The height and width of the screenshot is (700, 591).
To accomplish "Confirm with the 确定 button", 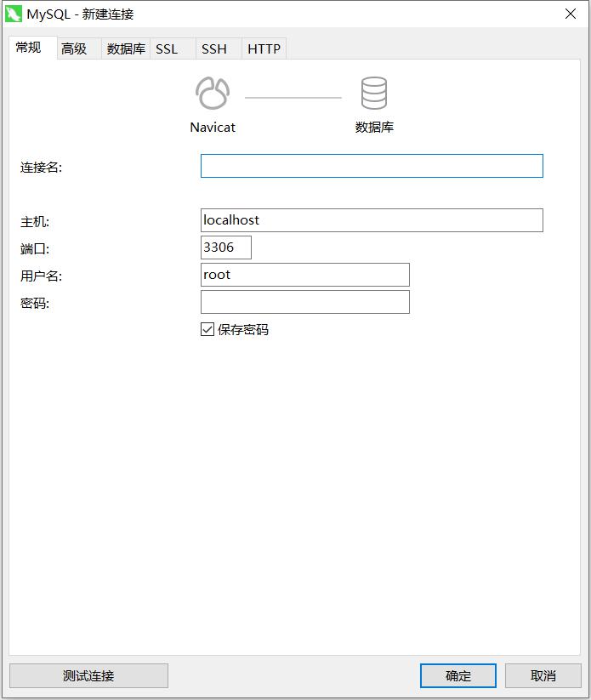I will tap(458, 675).
